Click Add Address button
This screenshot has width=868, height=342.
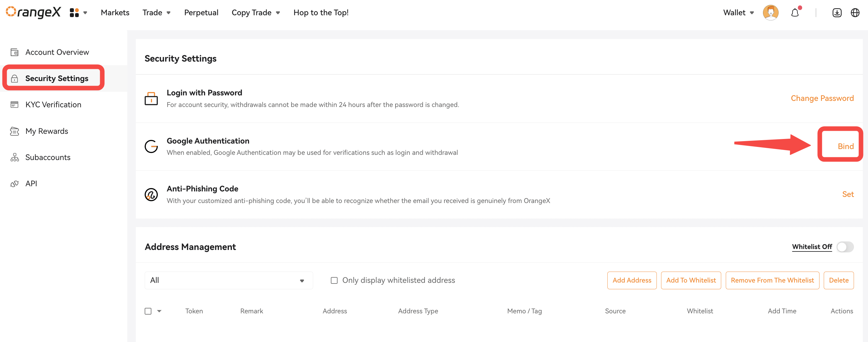click(x=632, y=280)
